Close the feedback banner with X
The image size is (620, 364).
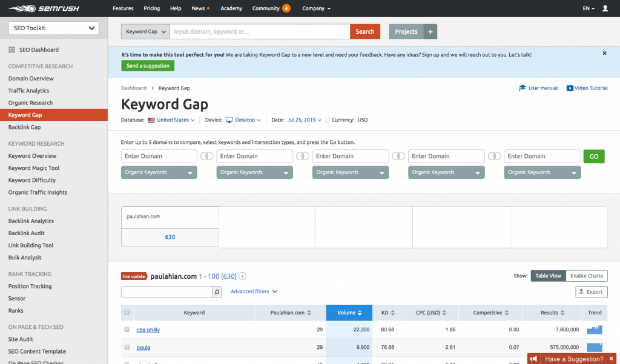604,53
